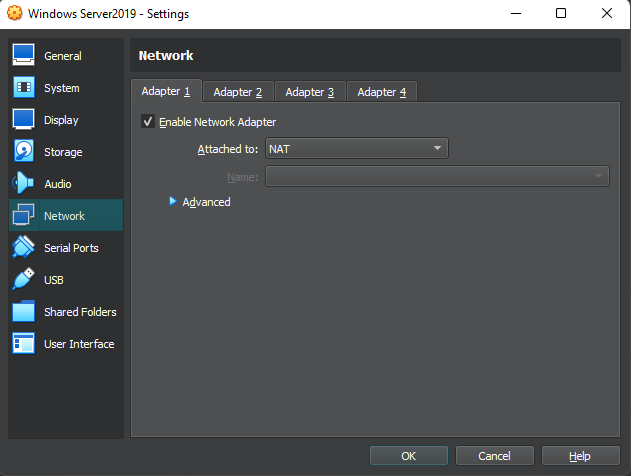
Task: Open the Adapter 4 tab
Action: [x=382, y=92]
